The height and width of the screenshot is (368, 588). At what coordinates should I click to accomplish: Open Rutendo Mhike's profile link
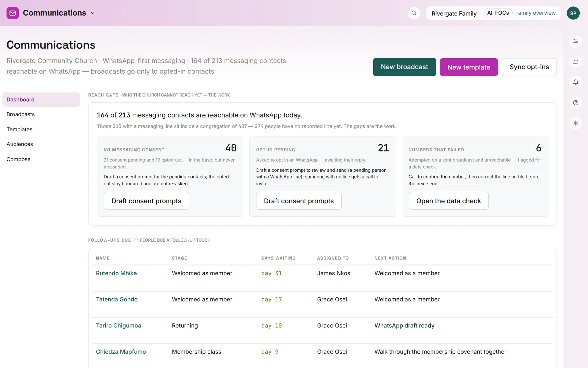pyautogui.click(x=116, y=273)
